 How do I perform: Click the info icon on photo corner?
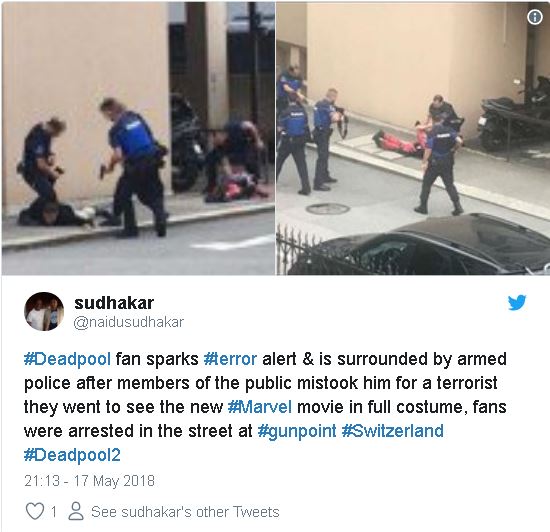pos(535,17)
